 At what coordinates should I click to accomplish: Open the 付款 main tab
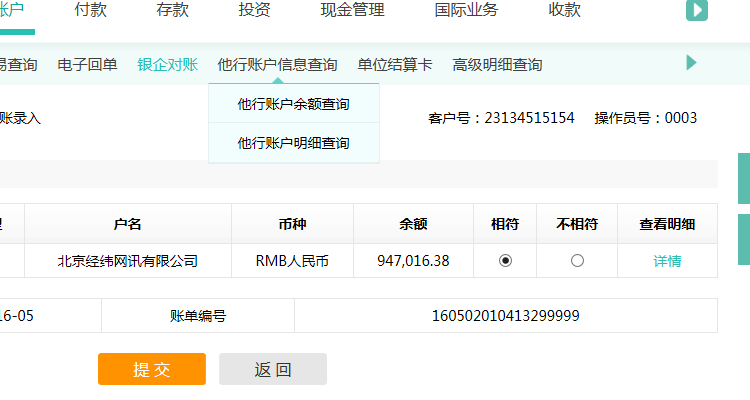pos(90,10)
